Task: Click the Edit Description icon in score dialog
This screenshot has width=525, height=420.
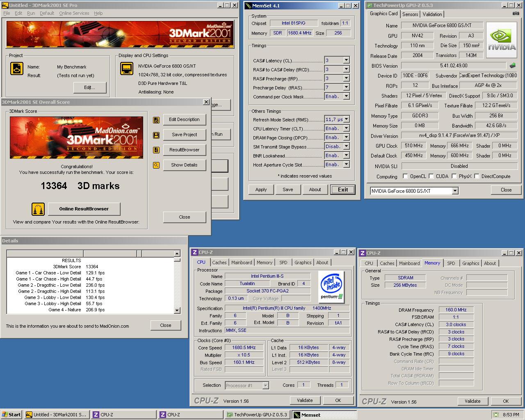Action: pyautogui.click(x=156, y=120)
